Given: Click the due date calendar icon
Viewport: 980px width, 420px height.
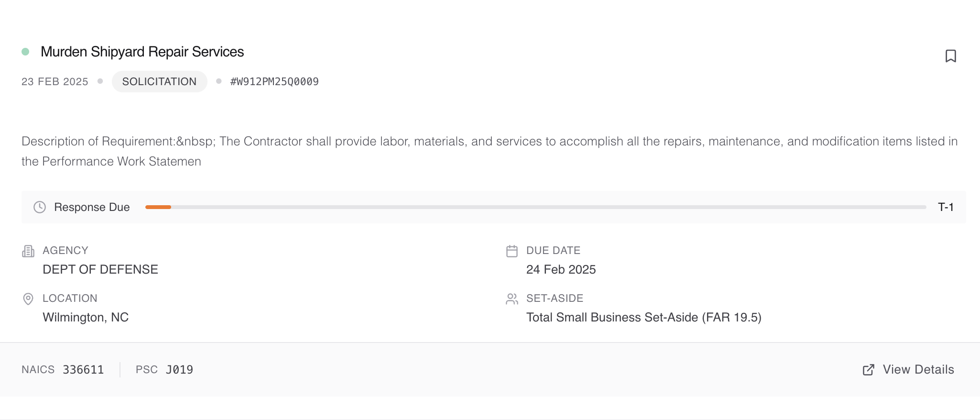Looking at the screenshot, I should click(x=512, y=251).
